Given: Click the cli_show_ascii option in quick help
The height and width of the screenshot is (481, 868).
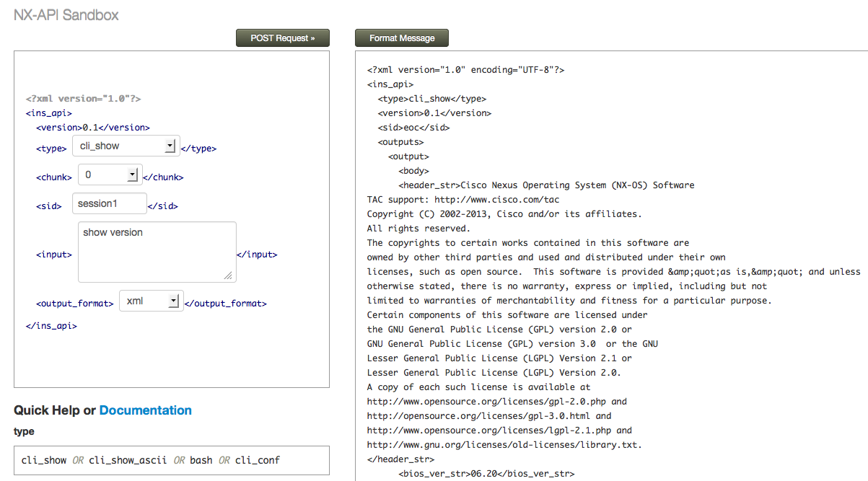Looking at the screenshot, I should coord(129,460).
